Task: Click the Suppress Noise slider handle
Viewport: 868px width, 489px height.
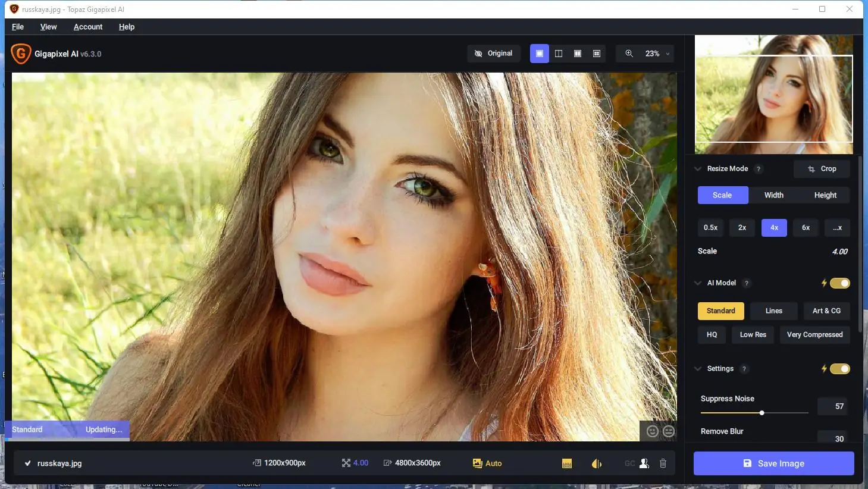Action: (x=762, y=413)
